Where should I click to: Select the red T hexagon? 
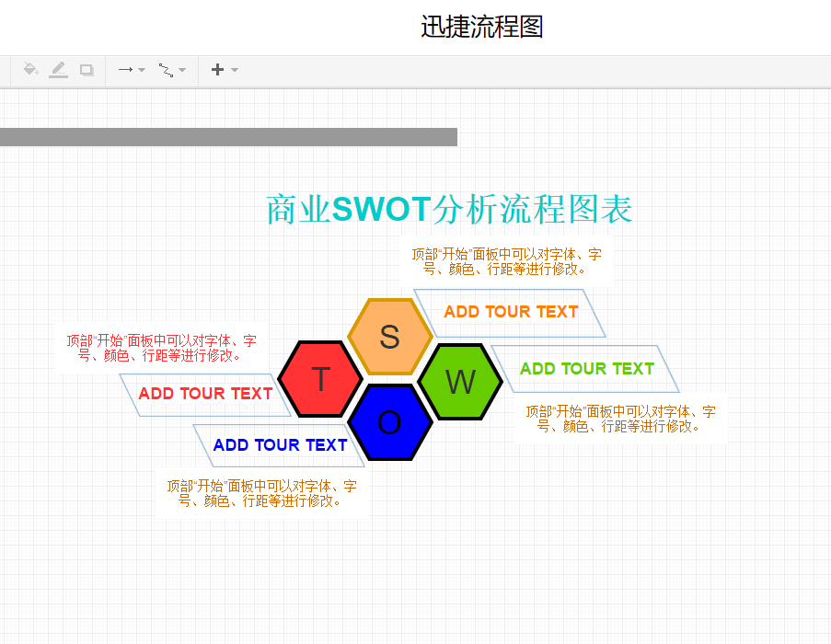pyautogui.click(x=320, y=379)
